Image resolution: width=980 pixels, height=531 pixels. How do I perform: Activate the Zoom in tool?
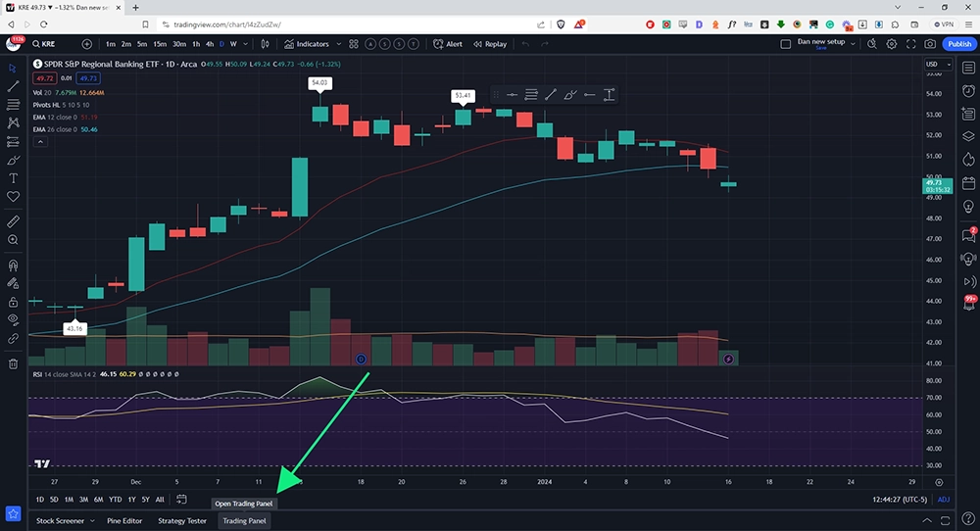click(13, 240)
